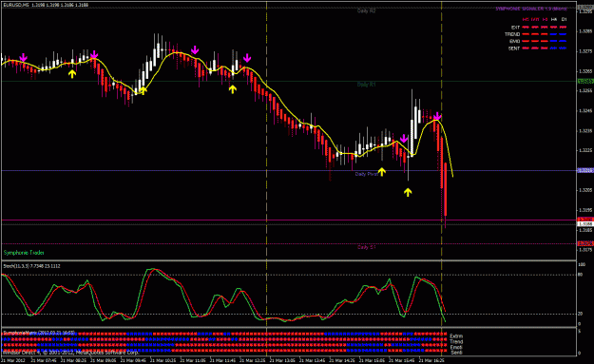Select the Daily R1 level label
The image size is (594, 364).
tap(366, 84)
